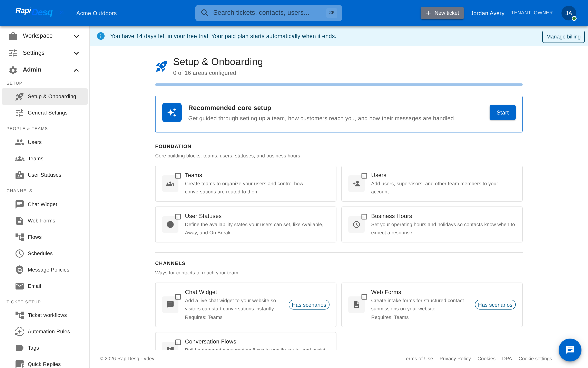Click the rocket icon beside Setup & Onboarding heading
The height and width of the screenshot is (368, 588).
[x=161, y=66]
